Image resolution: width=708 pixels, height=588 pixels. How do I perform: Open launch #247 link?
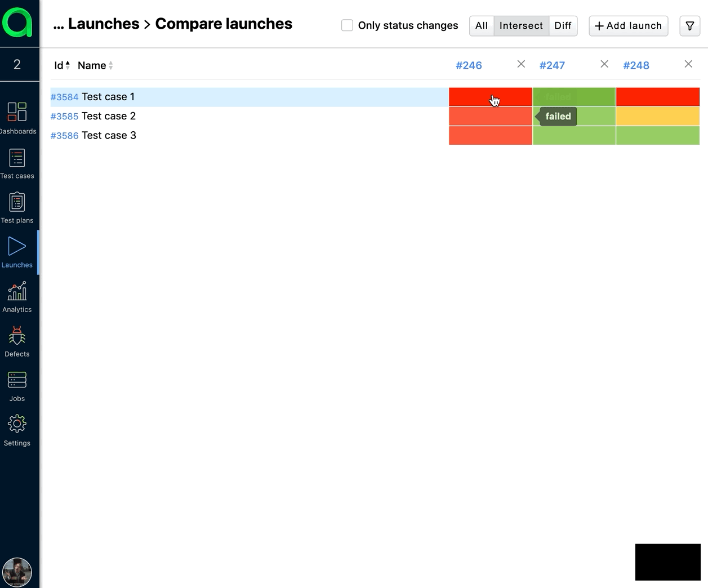click(x=552, y=65)
